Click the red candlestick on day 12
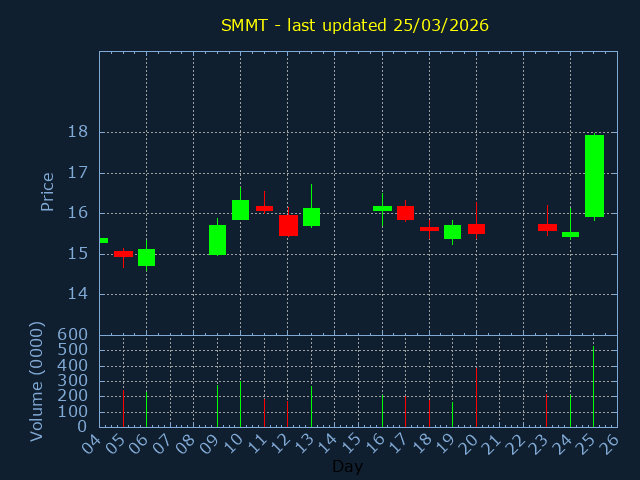The height and width of the screenshot is (480, 640). [x=288, y=225]
